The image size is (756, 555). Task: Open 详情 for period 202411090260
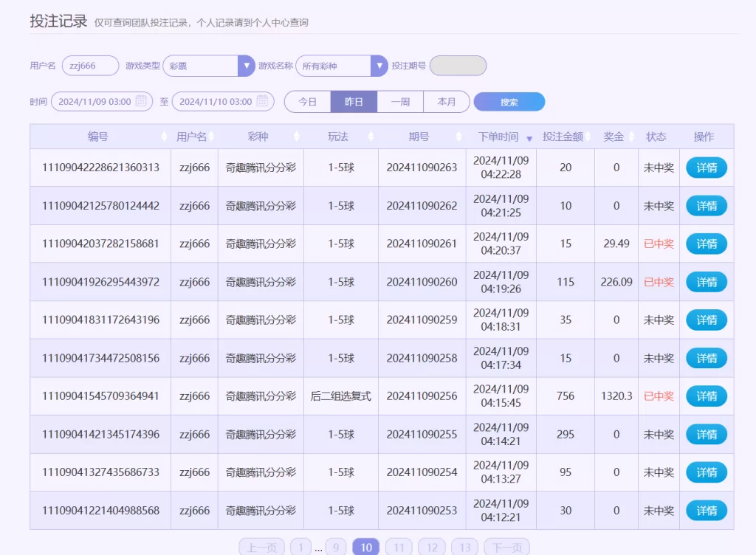707,282
